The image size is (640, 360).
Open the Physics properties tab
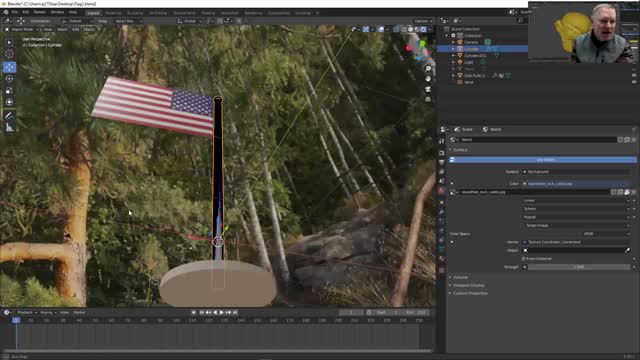coord(442,231)
